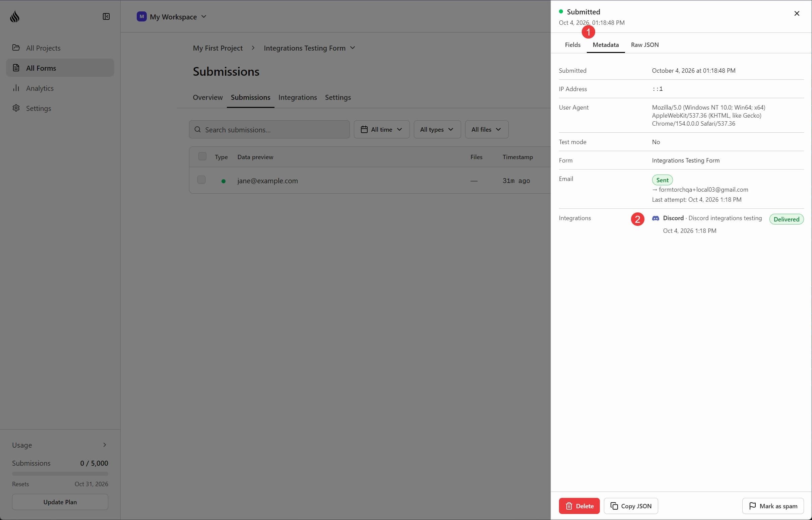Open the All files filter dropdown

[x=487, y=129]
